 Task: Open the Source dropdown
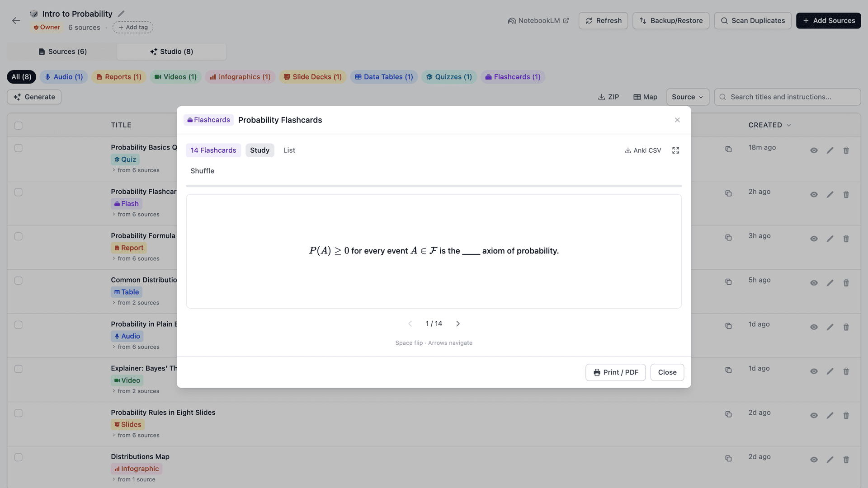[687, 97]
